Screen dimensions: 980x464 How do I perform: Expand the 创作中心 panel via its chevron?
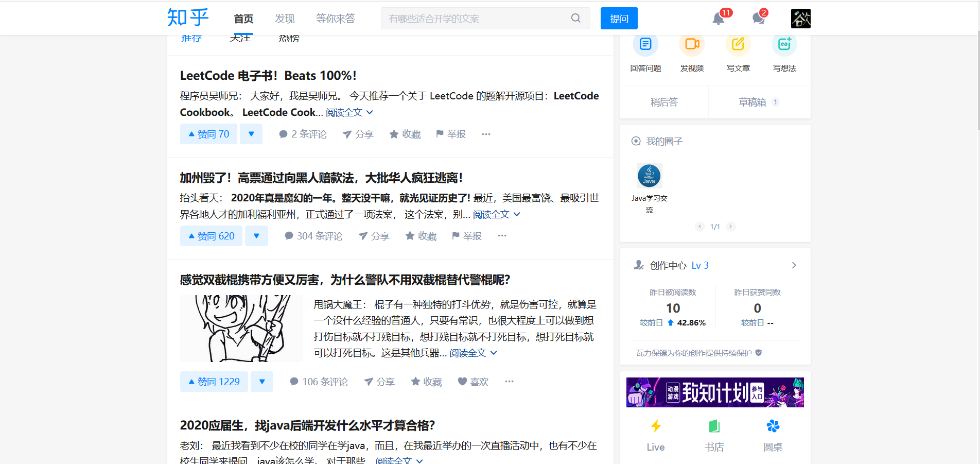click(794, 265)
